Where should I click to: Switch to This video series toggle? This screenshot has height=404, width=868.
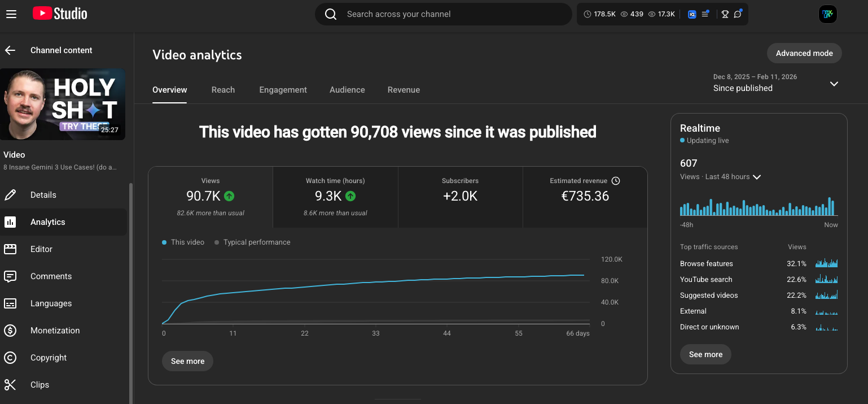click(x=183, y=242)
